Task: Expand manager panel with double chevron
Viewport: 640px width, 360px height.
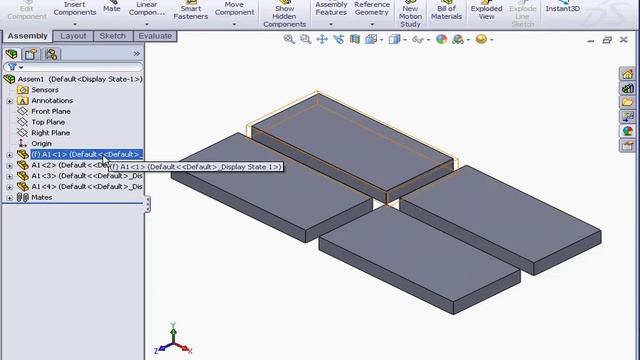Action: coord(136,53)
